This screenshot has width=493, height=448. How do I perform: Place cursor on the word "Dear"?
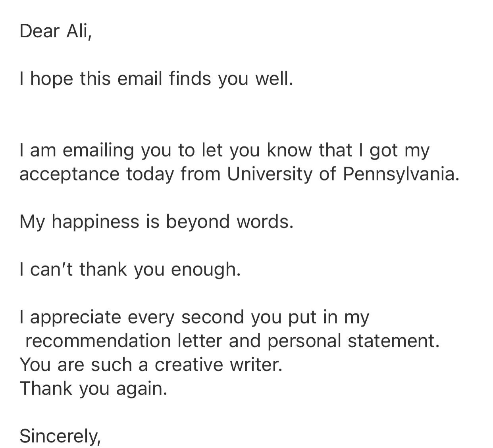point(39,31)
